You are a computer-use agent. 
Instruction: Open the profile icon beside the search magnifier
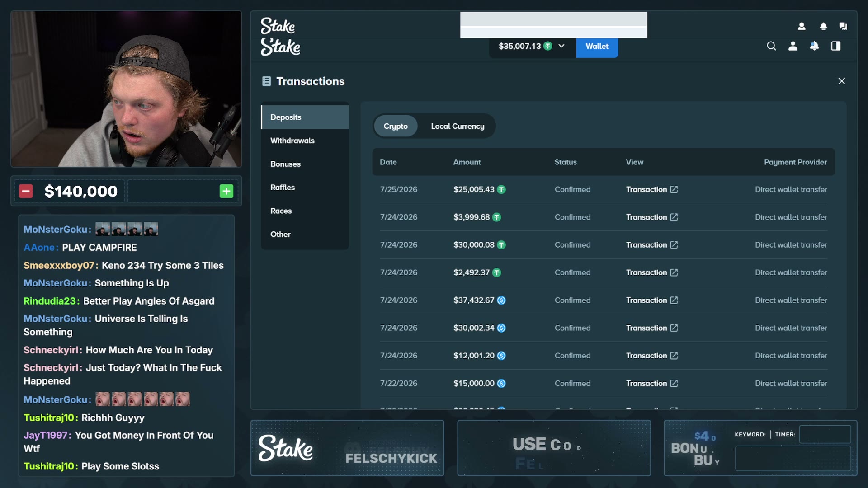click(x=793, y=46)
